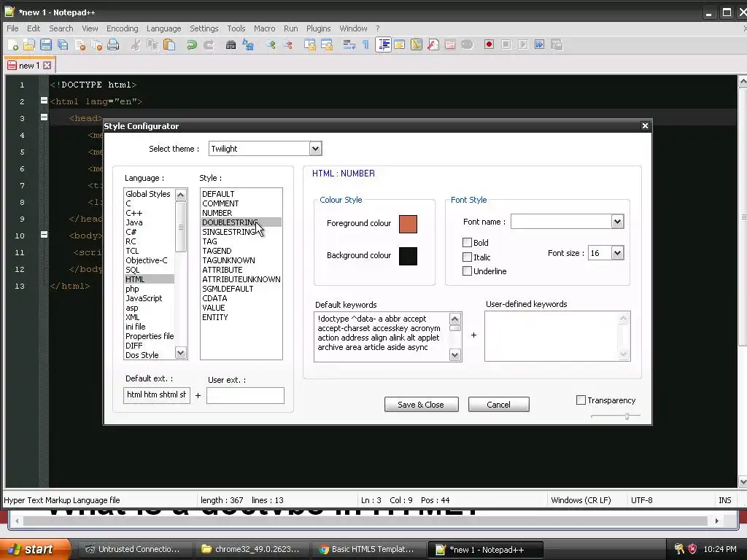This screenshot has width=747, height=560.
Task: Click the Cancel button
Action: click(498, 404)
